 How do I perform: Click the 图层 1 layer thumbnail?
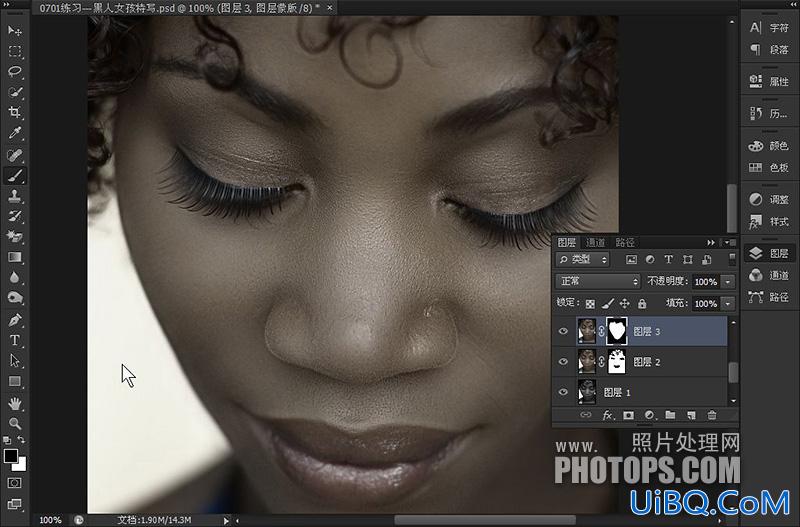point(587,392)
